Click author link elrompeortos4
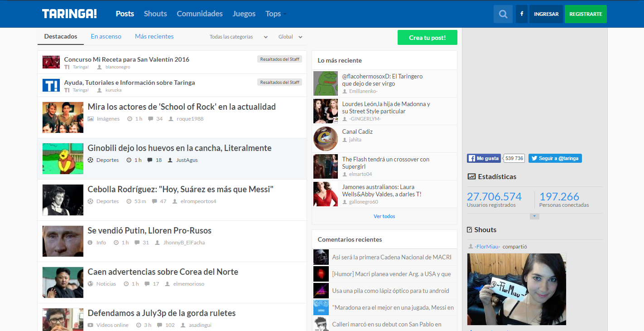The image size is (644, 331). (198, 201)
